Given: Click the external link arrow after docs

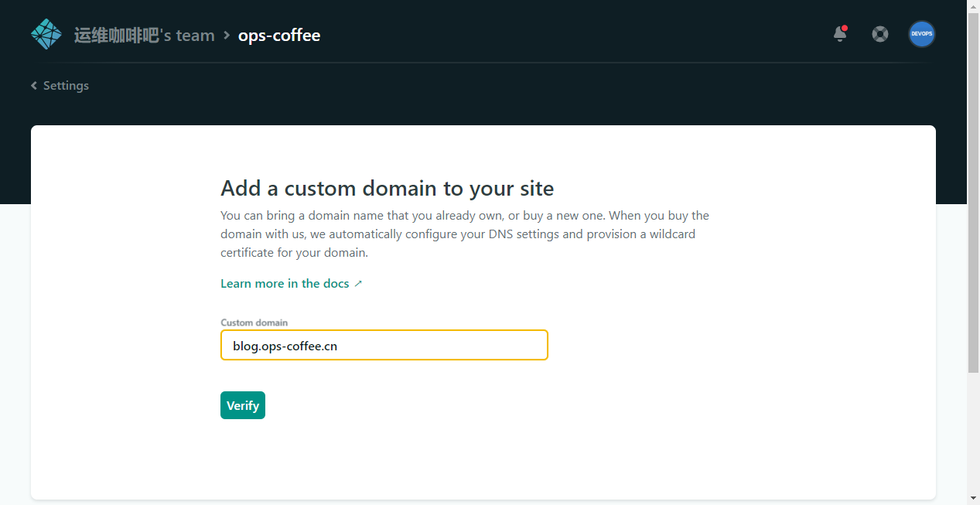Looking at the screenshot, I should point(358,284).
